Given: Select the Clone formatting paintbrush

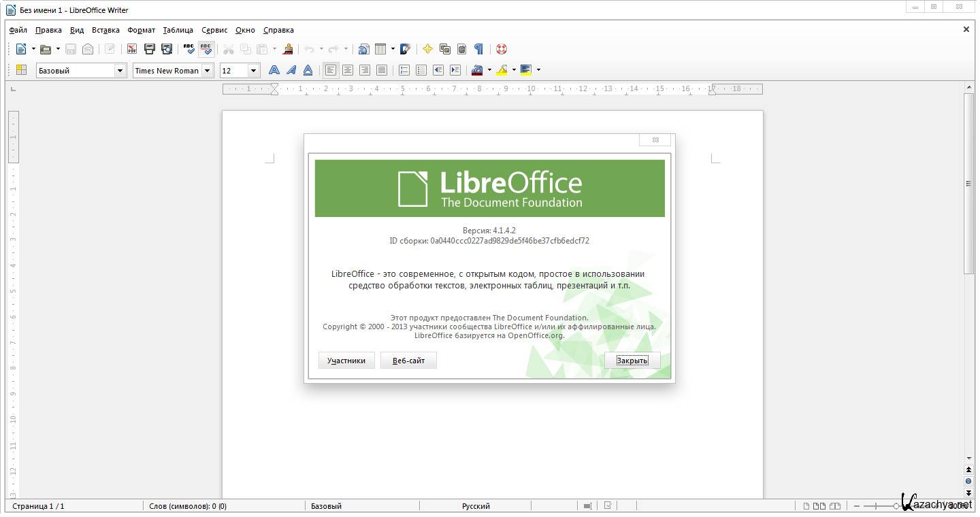Looking at the screenshot, I should pyautogui.click(x=288, y=49).
